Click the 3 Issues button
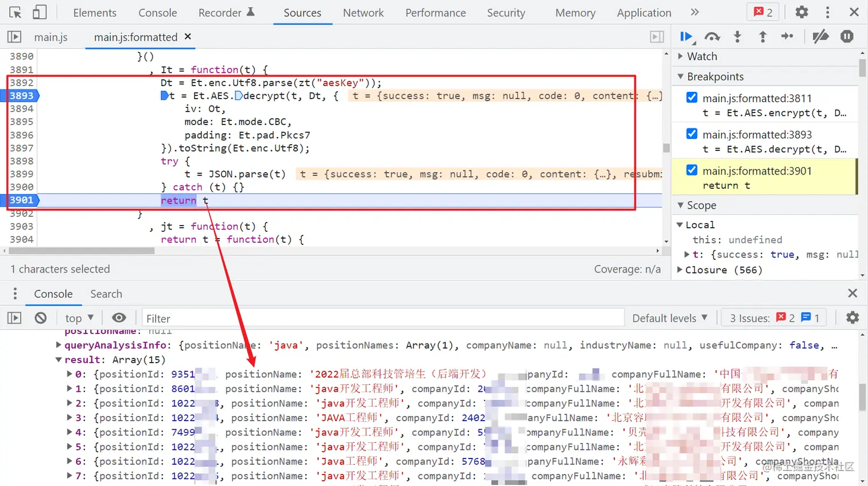The width and height of the screenshot is (868, 486). (x=773, y=318)
